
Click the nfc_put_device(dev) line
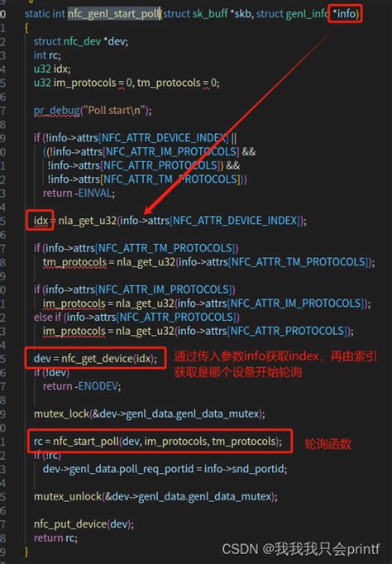click(x=84, y=524)
